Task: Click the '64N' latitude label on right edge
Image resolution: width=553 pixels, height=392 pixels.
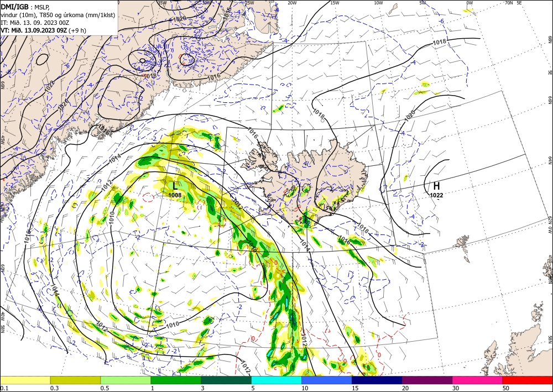Action: click(550, 160)
